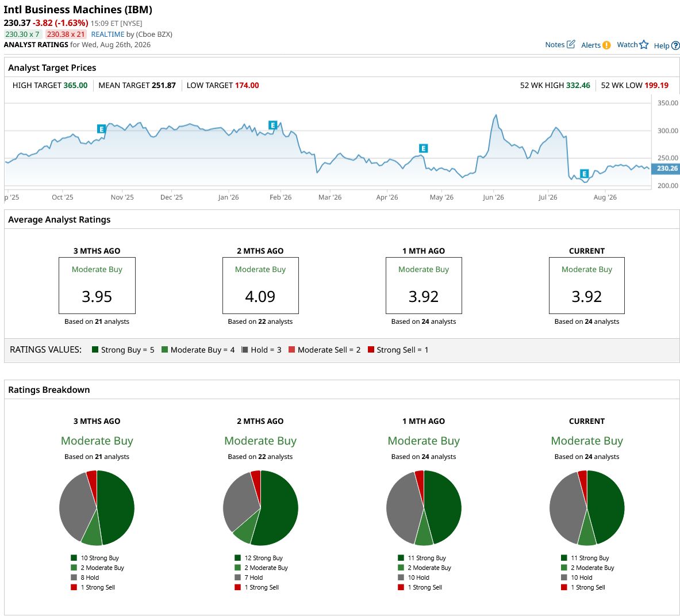This screenshot has height=616, width=680.
Task: Click the 4.09 average rating box
Action: coord(260,285)
